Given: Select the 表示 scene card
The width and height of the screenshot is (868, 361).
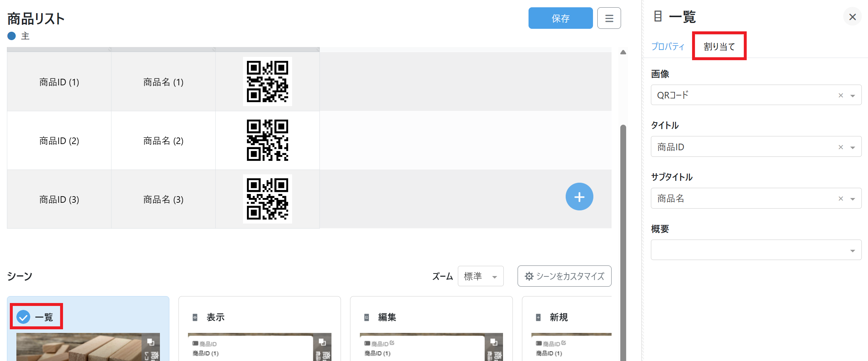Looking at the screenshot, I should 259,317.
